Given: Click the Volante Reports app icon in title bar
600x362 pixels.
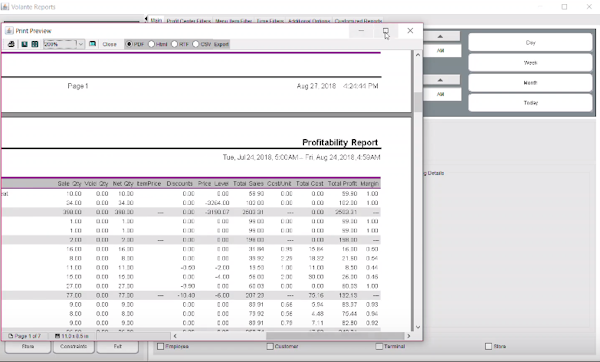Looking at the screenshot, I should pyautogui.click(x=5, y=7).
